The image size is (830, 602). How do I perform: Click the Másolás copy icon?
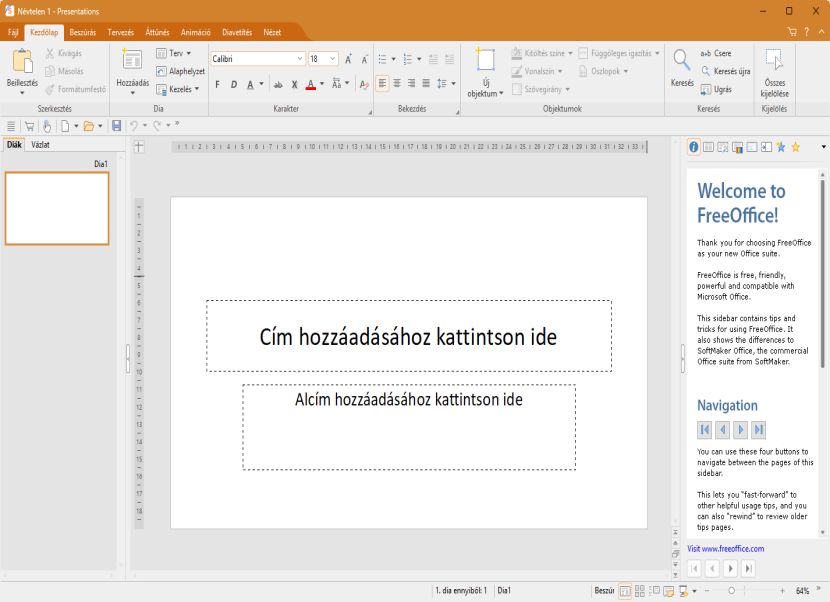coord(50,71)
